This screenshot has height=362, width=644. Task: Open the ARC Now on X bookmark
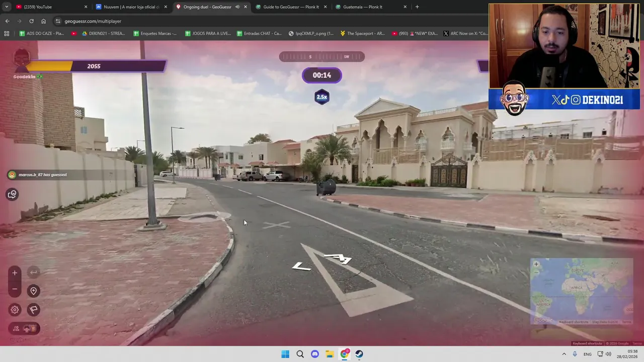tap(465, 34)
